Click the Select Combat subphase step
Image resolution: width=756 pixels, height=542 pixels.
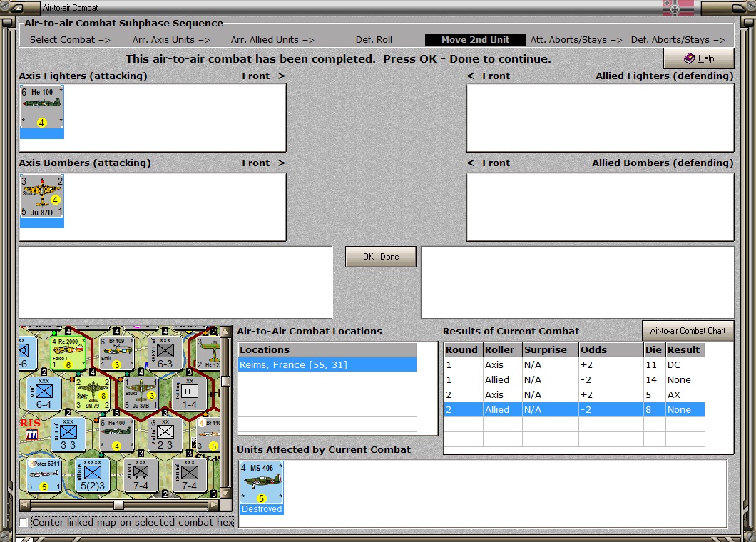coord(70,39)
